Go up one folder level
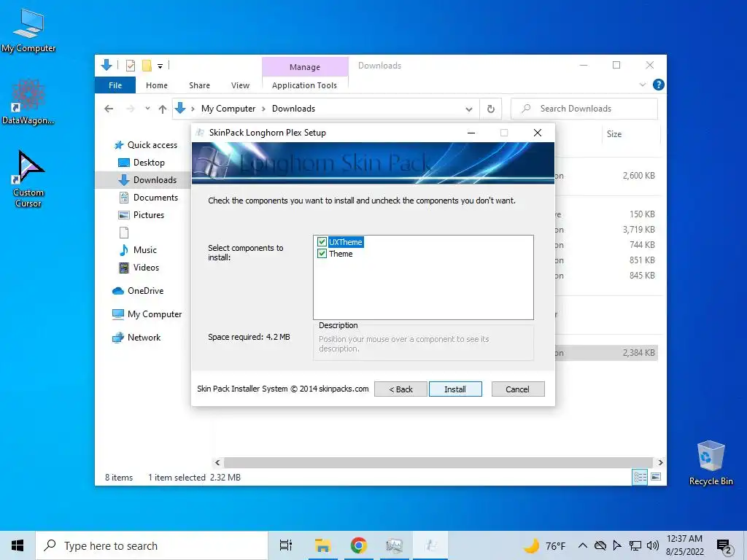Image resolution: width=747 pixels, height=560 pixels. pos(163,109)
